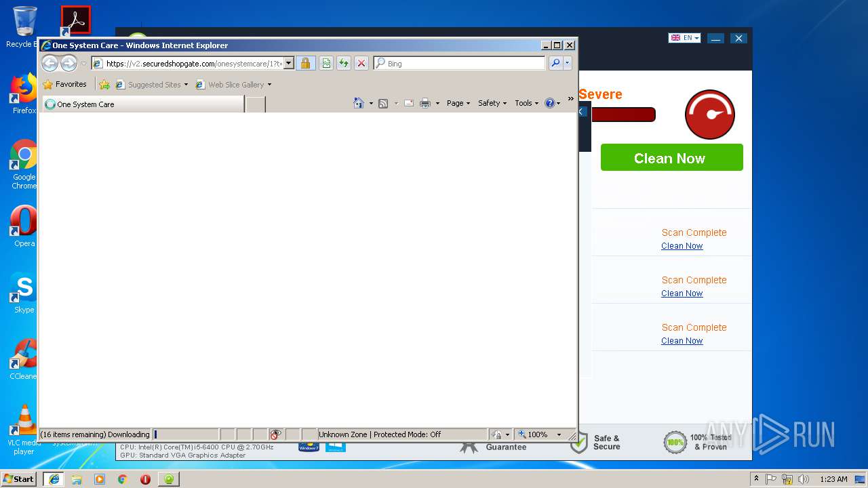Click the pop-up blocker status icon
Image resolution: width=868 pixels, height=488 pixels.
point(276,434)
